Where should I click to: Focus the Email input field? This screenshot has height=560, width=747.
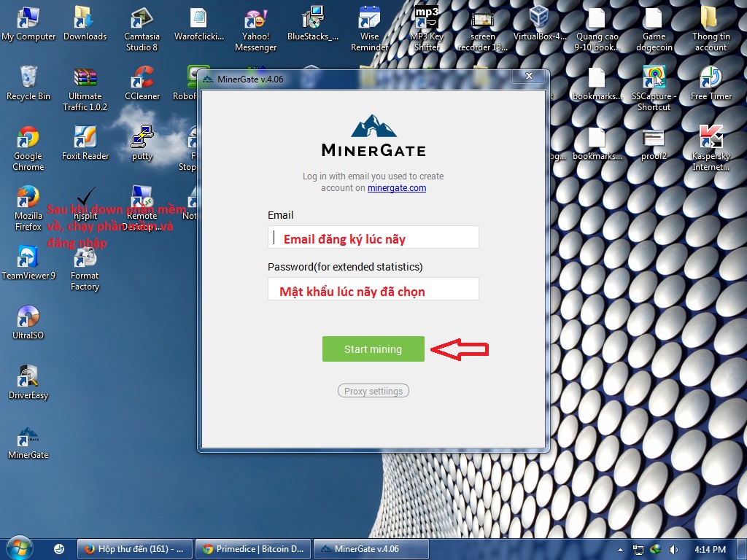[x=373, y=237]
